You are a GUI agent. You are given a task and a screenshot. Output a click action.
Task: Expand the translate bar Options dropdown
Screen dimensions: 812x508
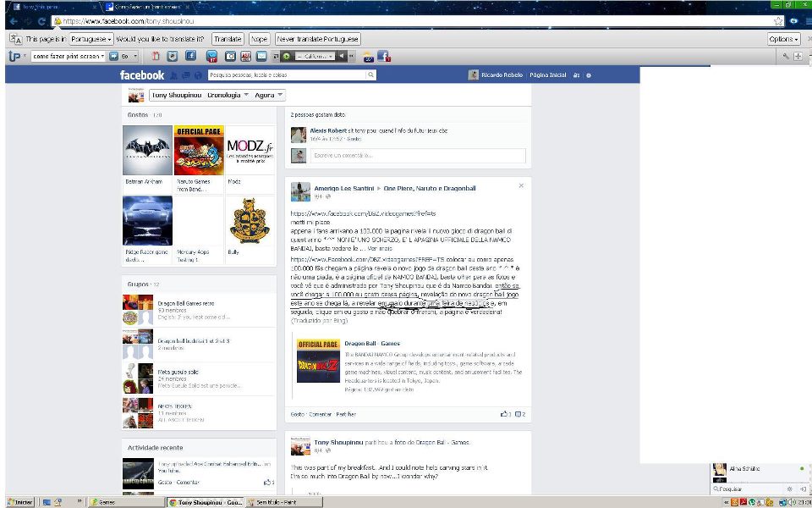click(783, 39)
